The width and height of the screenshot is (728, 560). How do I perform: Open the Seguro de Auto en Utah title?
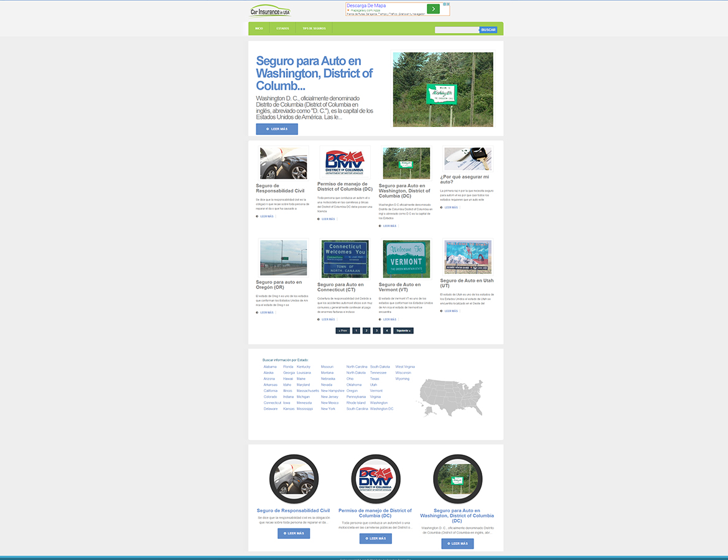pyautogui.click(x=467, y=283)
